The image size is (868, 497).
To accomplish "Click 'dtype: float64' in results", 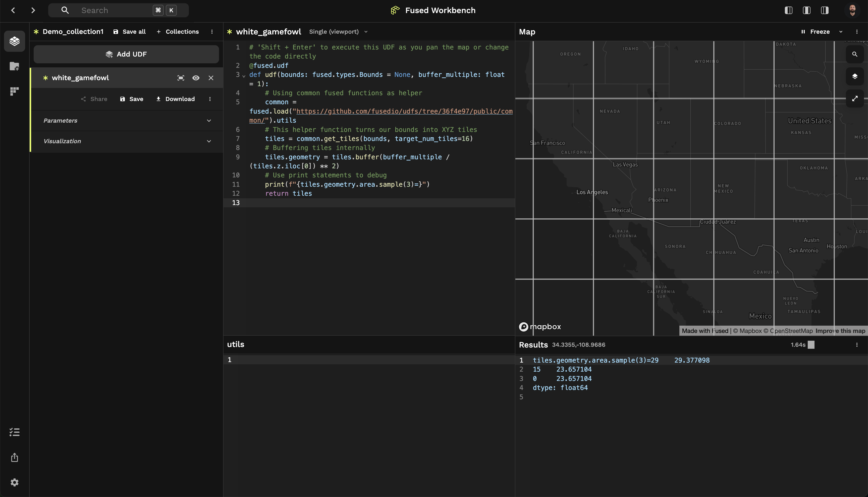I will (x=560, y=388).
